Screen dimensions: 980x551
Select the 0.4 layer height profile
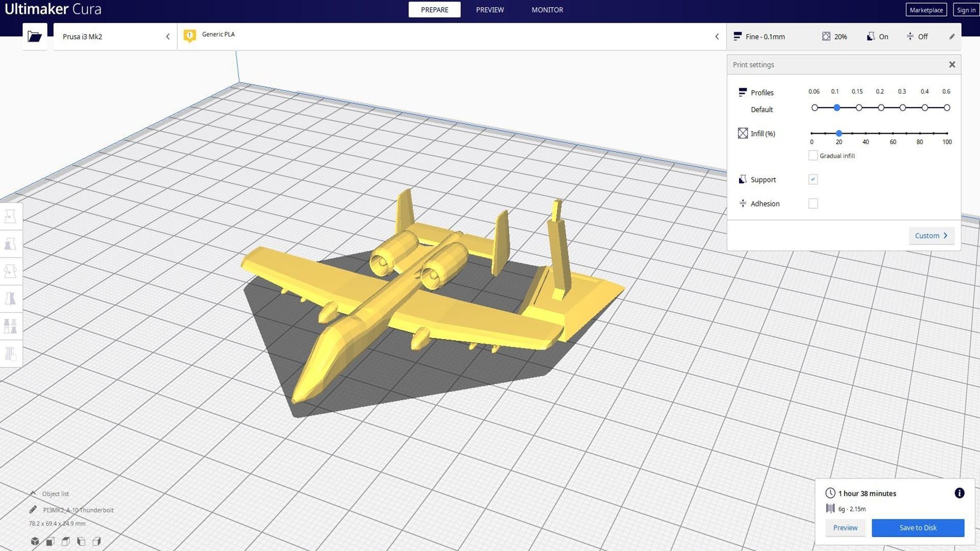[925, 108]
